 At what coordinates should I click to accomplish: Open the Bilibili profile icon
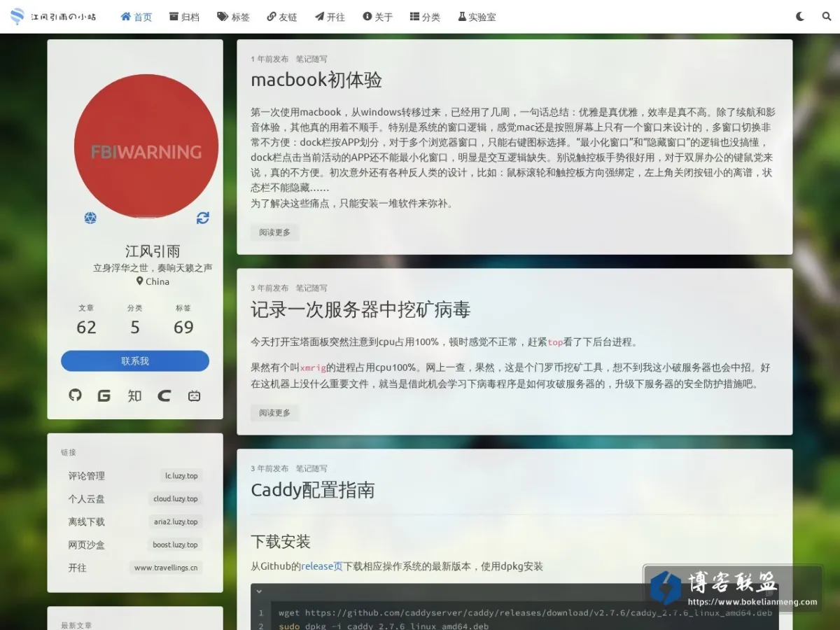click(x=195, y=395)
